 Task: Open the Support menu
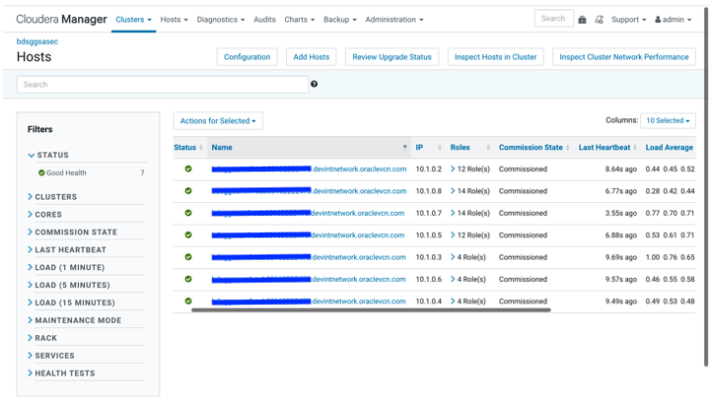[x=628, y=19]
